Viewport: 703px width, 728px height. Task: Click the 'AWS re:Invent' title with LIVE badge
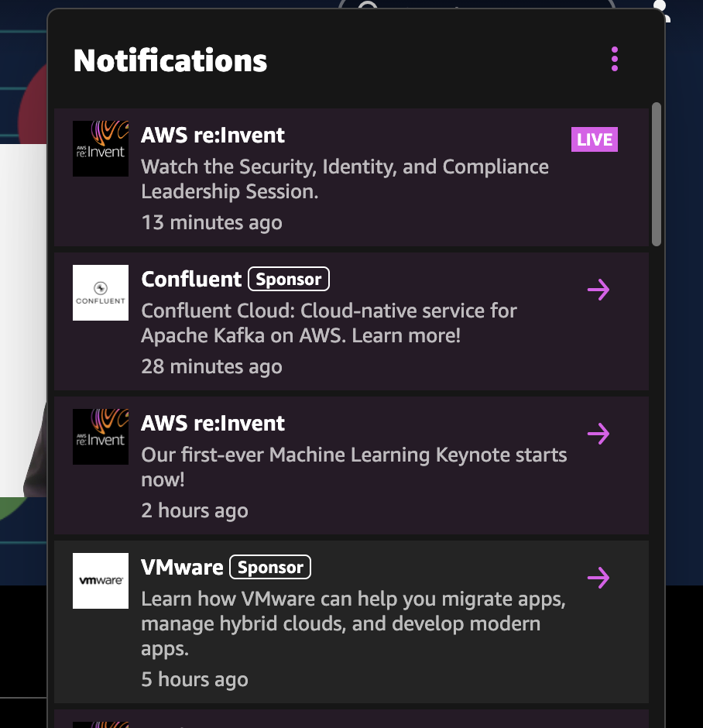(x=212, y=135)
